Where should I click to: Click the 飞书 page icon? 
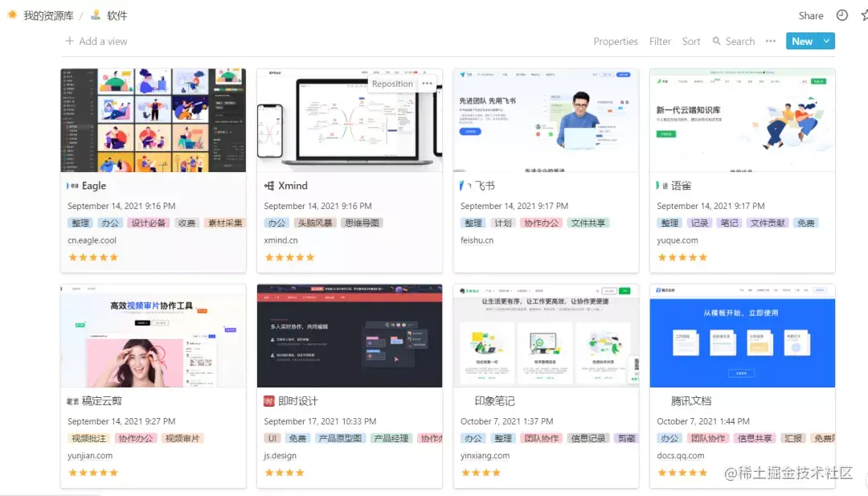pyautogui.click(x=465, y=186)
